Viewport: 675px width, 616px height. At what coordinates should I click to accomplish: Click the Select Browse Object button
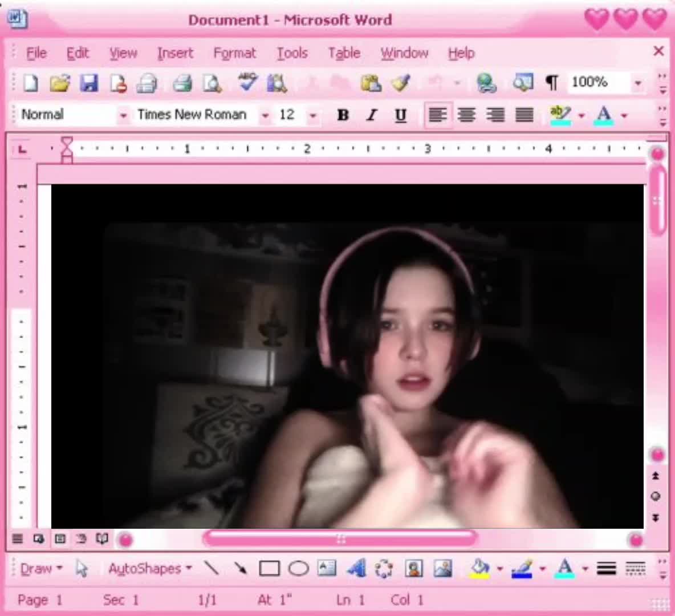click(x=655, y=496)
